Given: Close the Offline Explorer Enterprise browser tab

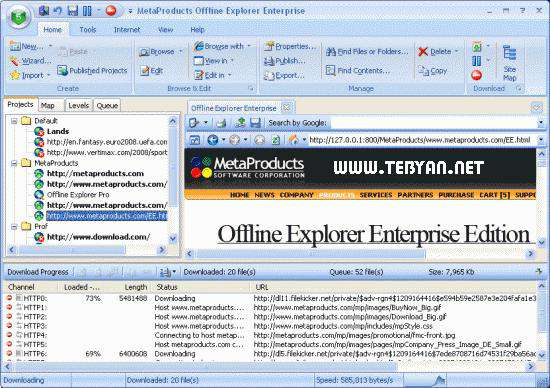Looking at the screenshot, I should click(287, 108).
